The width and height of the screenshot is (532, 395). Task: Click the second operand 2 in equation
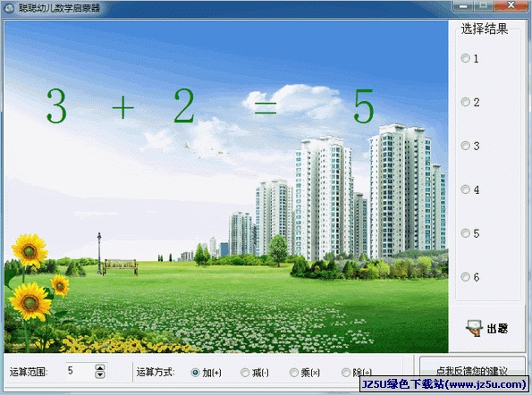pos(184,105)
